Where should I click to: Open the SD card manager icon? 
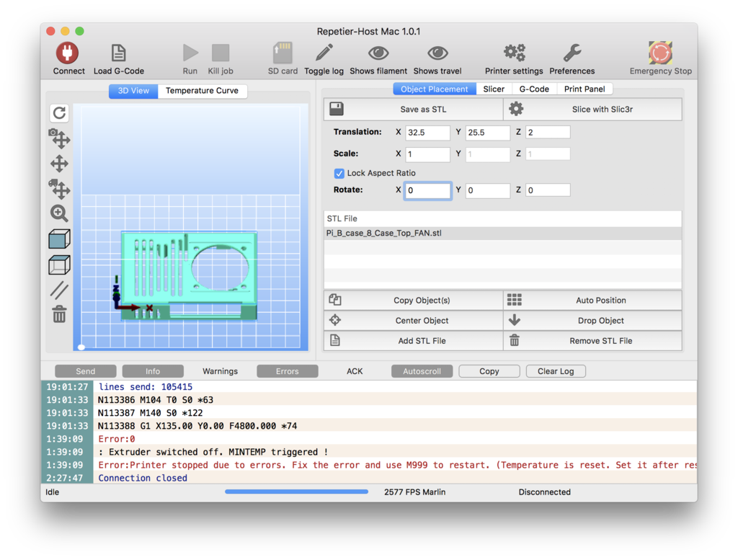(x=283, y=53)
